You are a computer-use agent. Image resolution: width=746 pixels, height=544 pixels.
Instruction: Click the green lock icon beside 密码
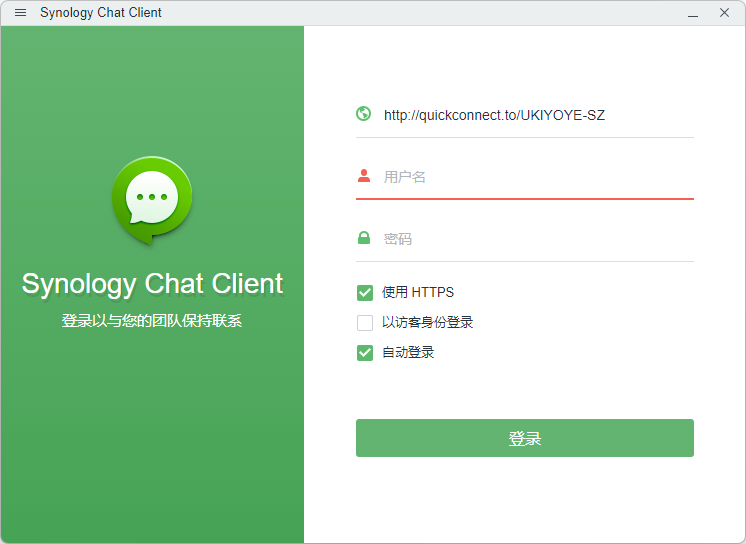[x=364, y=237]
